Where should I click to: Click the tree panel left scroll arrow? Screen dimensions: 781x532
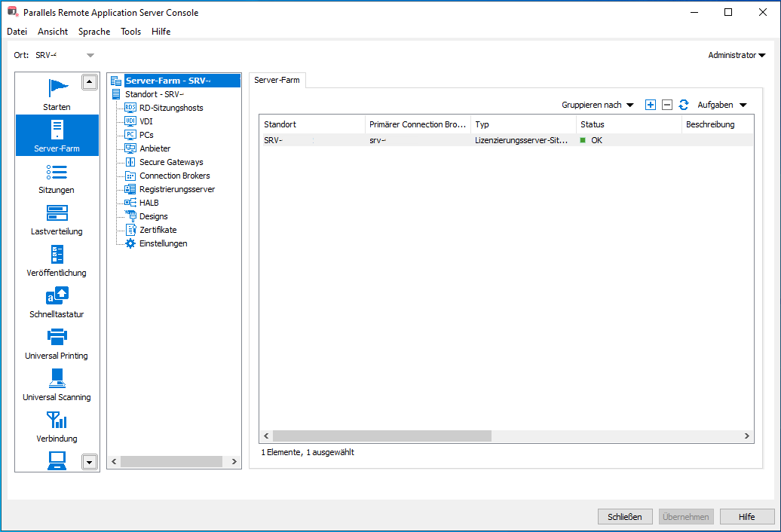[114, 462]
